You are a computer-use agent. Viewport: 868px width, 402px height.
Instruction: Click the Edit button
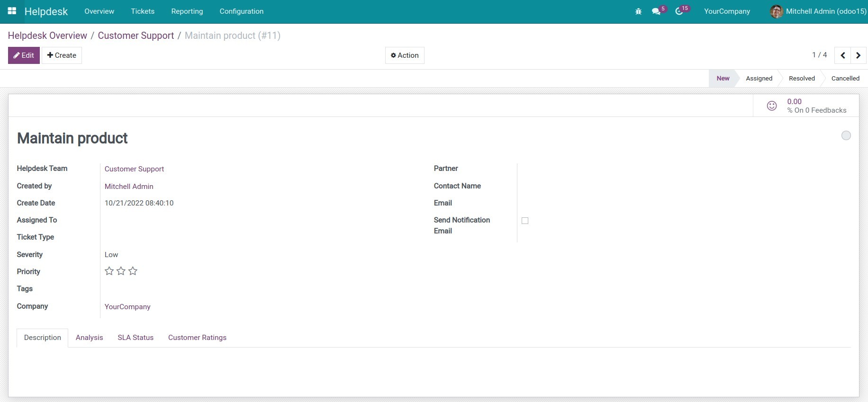point(24,55)
